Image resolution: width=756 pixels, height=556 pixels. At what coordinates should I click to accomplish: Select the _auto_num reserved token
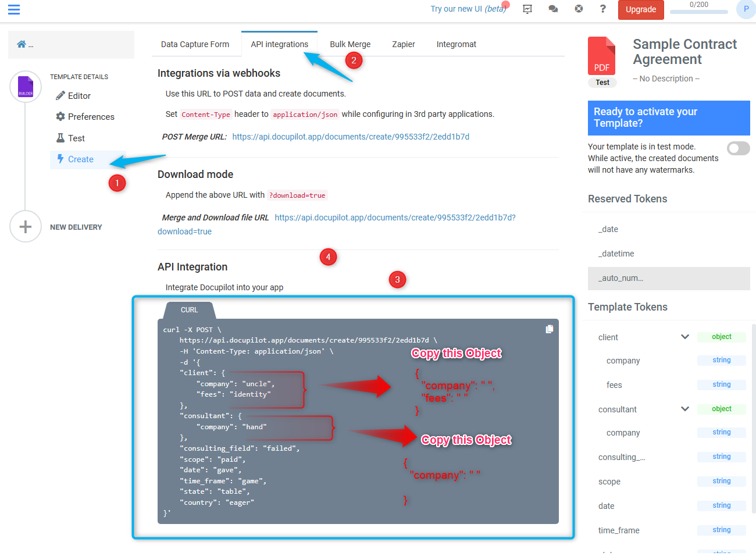669,278
